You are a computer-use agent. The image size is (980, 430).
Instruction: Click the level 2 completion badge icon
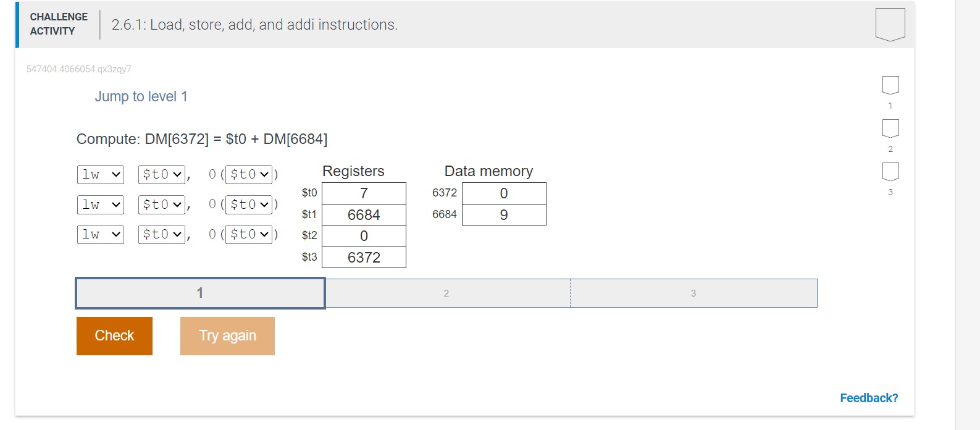point(890,129)
